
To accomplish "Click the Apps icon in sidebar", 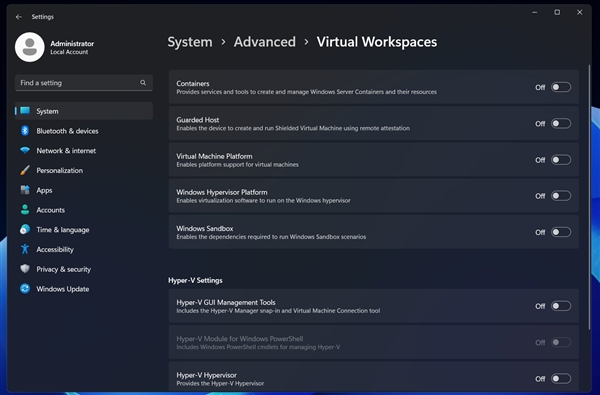I will (25, 190).
